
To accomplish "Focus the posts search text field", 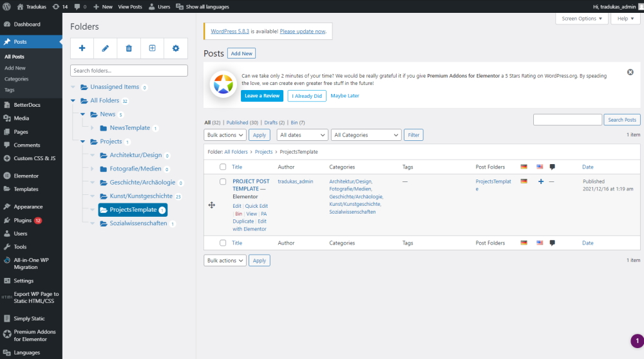I will (x=567, y=120).
